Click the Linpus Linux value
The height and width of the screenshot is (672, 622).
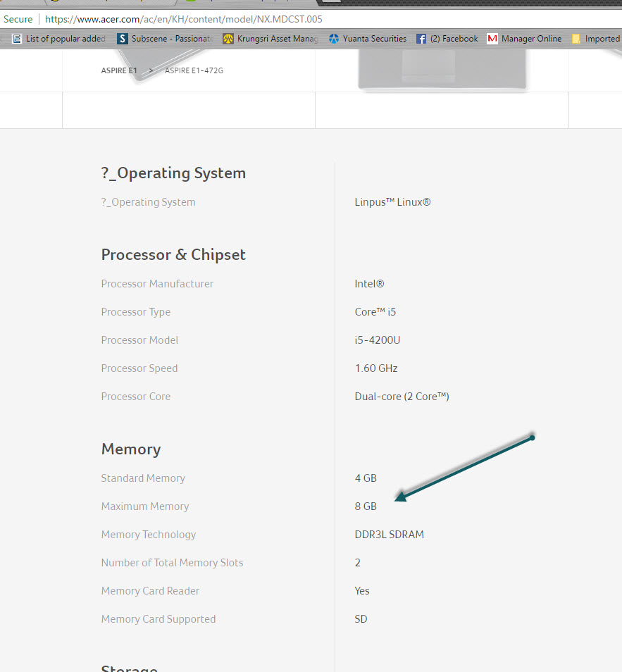pos(392,202)
